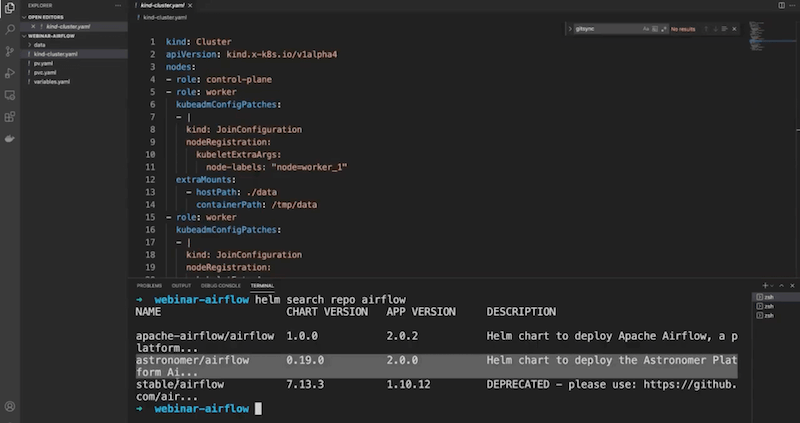The image size is (800, 423).
Task: Switch to the PROBLEMS panel tab
Action: pyautogui.click(x=148, y=286)
